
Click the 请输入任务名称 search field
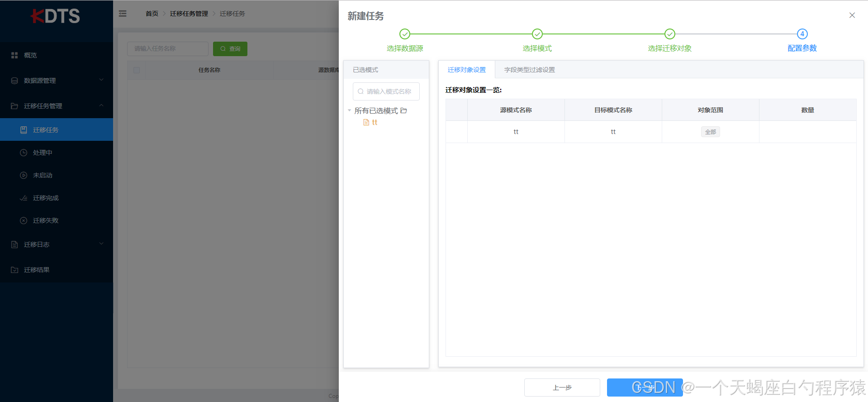168,48
